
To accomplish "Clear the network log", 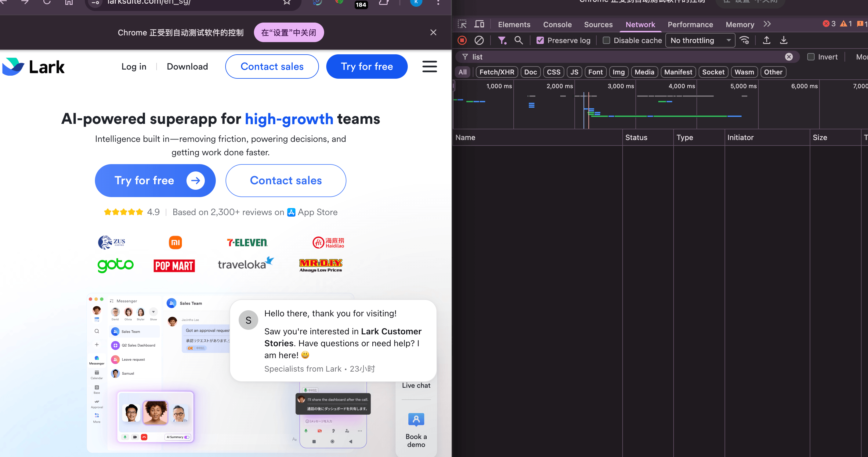I will 479,40.
